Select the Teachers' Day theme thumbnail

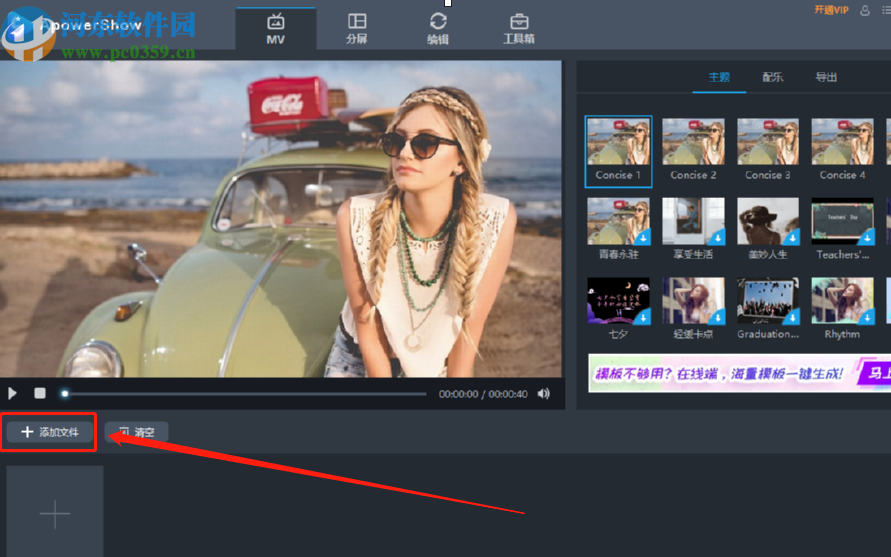tap(842, 221)
